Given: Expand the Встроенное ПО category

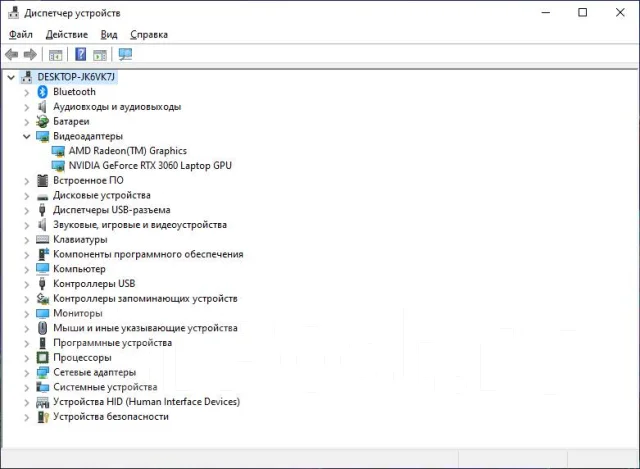Looking at the screenshot, I should (x=27, y=181).
